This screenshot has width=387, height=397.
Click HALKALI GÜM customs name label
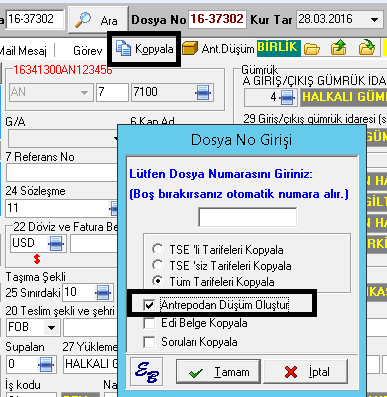pos(343,97)
